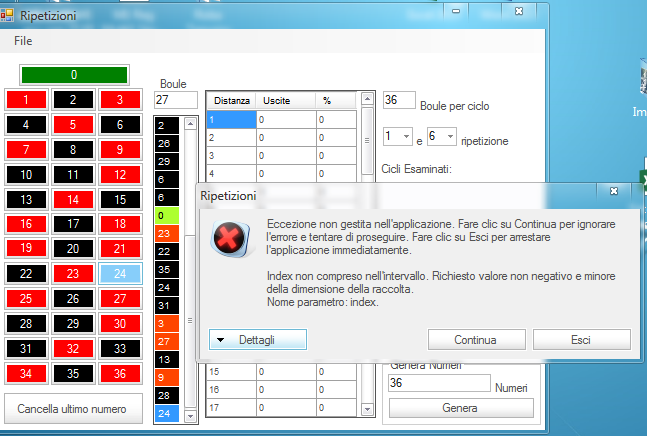The height and width of the screenshot is (436, 647).
Task: Click the Genera button
Action: click(x=460, y=408)
